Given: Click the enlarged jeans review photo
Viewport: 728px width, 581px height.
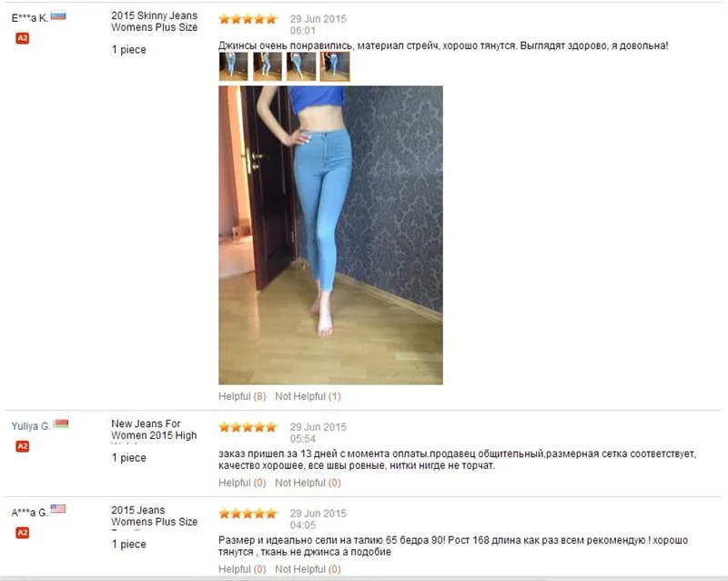Looking at the screenshot, I should (330, 235).
